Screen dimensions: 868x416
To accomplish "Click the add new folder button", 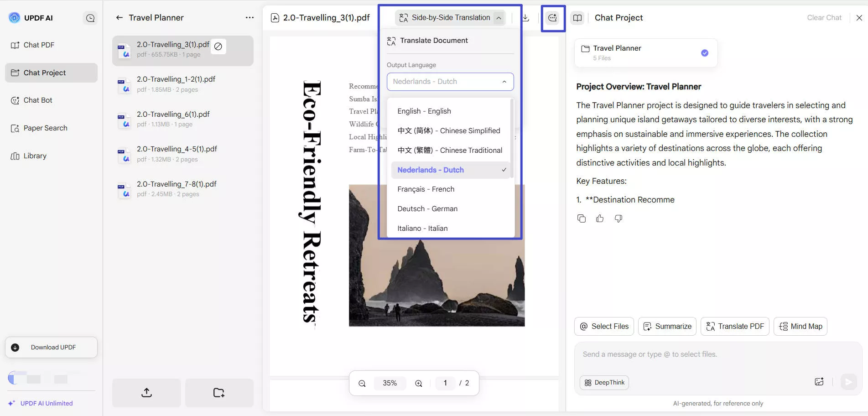I will point(219,393).
